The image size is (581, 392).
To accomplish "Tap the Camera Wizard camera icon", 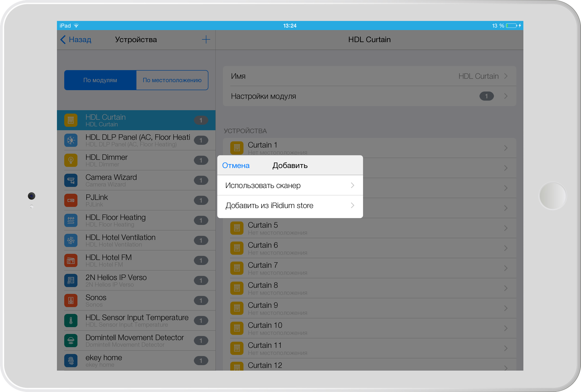I will 71,180.
